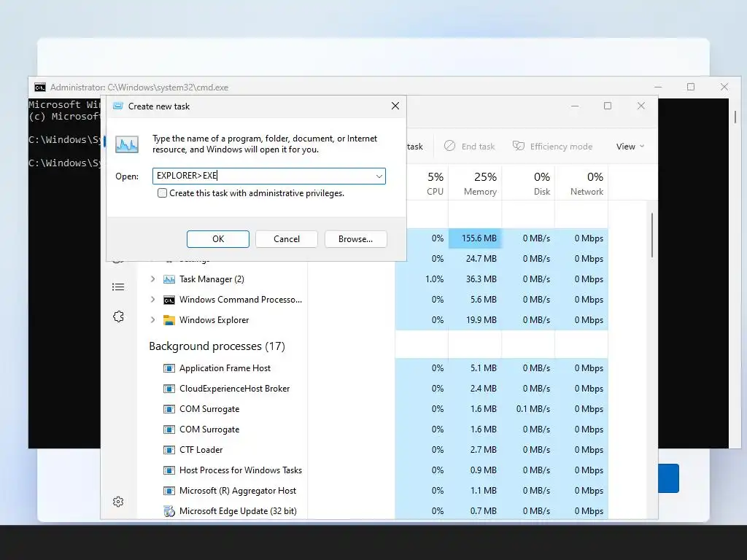Open the Services puzzle sidebar icon
Screen dimensions: 747x560
tap(118, 316)
